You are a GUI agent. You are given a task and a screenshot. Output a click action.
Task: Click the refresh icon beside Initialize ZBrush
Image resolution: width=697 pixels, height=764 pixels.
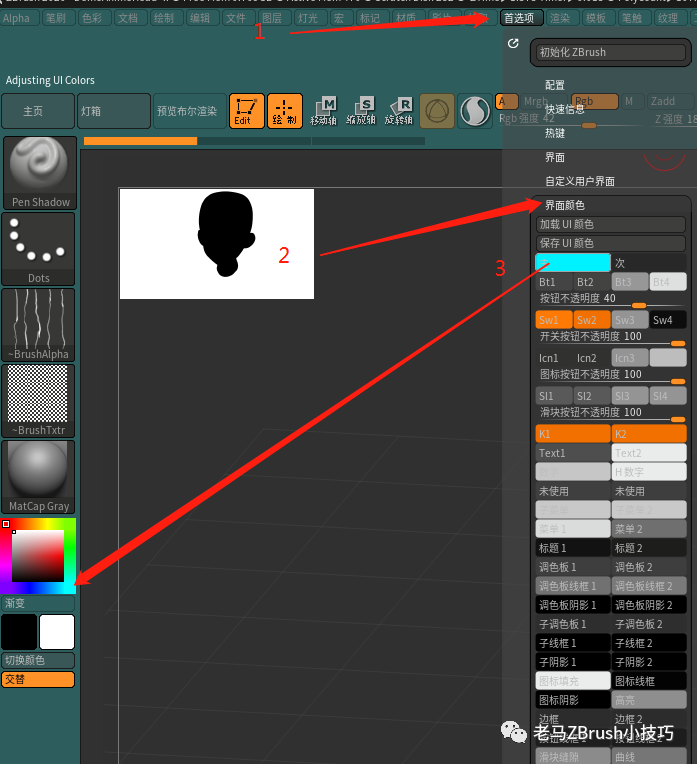513,43
